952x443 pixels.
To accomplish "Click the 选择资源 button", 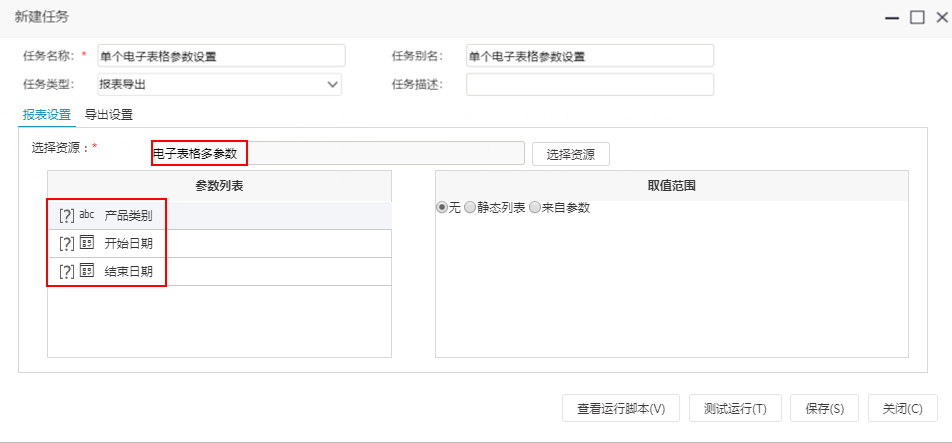I will [x=571, y=154].
